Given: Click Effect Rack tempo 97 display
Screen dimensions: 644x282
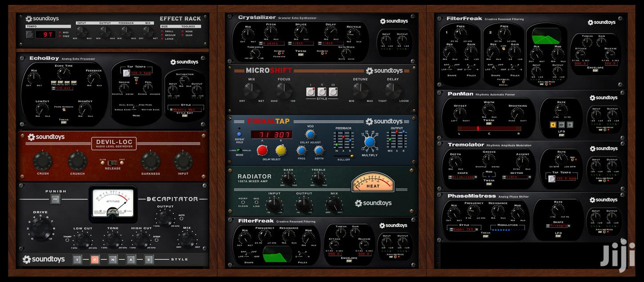Looking at the screenshot, I should point(47,34).
